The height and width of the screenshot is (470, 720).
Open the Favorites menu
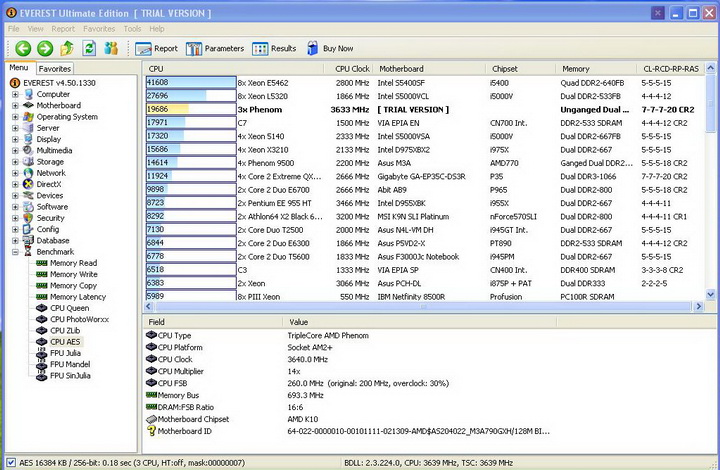click(x=99, y=28)
